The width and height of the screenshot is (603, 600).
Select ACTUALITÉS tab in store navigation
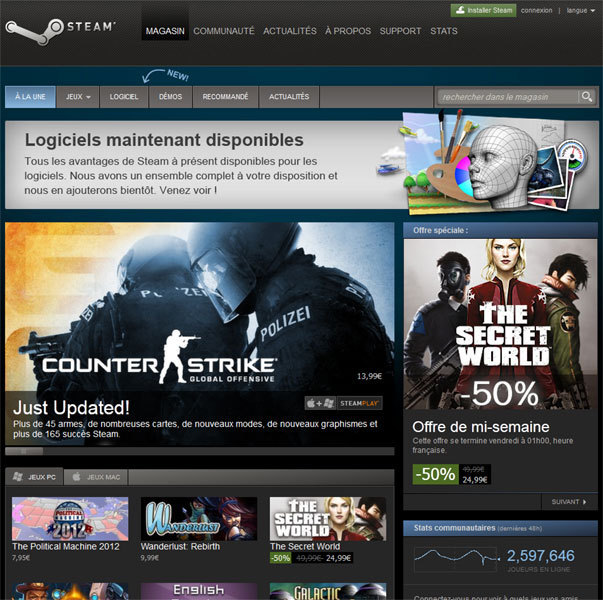click(x=289, y=97)
